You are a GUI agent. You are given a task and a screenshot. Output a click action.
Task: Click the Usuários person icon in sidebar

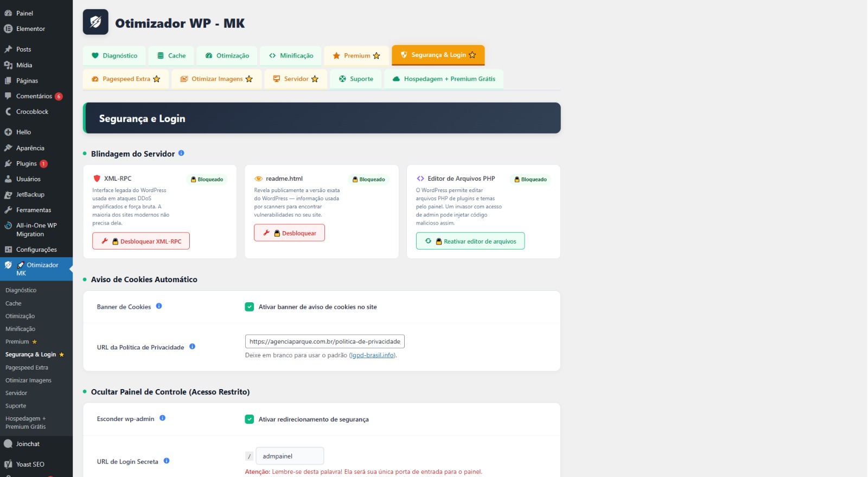8,179
